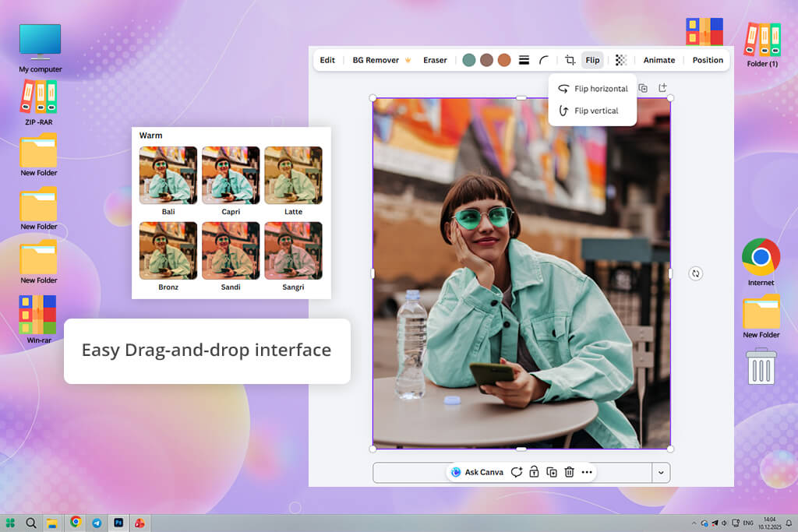This screenshot has height=532, width=798.
Task: Click the Telegram icon in system tray
Action: (x=715, y=523)
